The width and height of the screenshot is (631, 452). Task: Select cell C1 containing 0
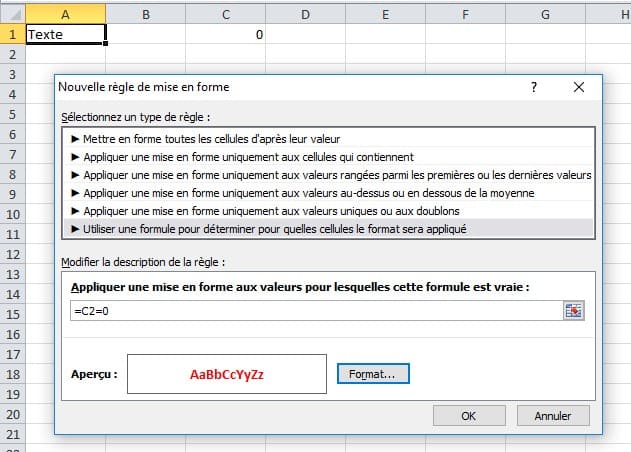[x=225, y=34]
